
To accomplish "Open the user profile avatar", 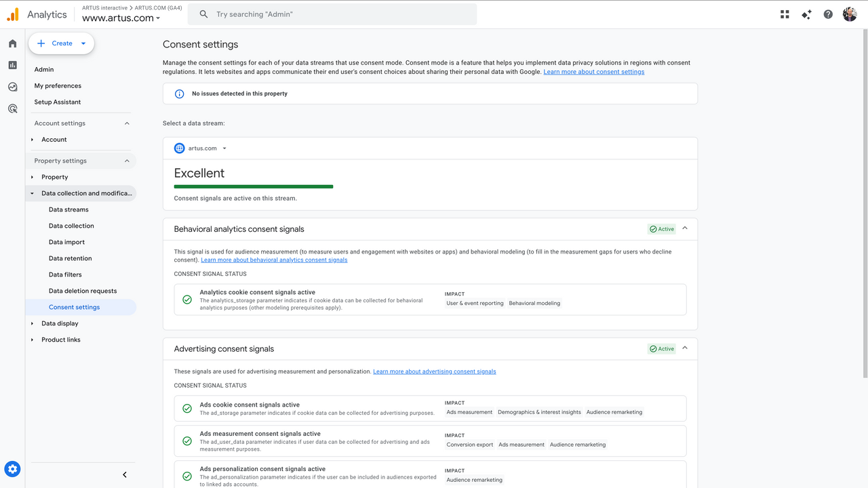I will 850,14.
